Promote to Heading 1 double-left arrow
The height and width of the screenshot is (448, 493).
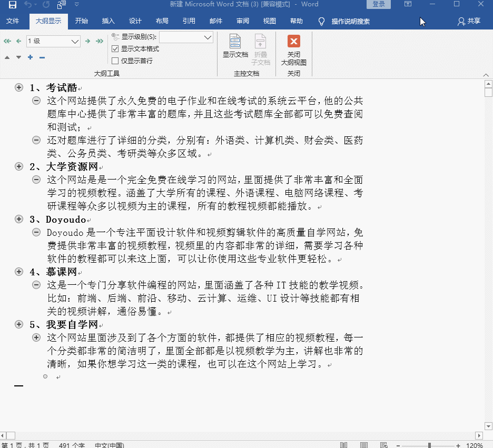coord(7,41)
